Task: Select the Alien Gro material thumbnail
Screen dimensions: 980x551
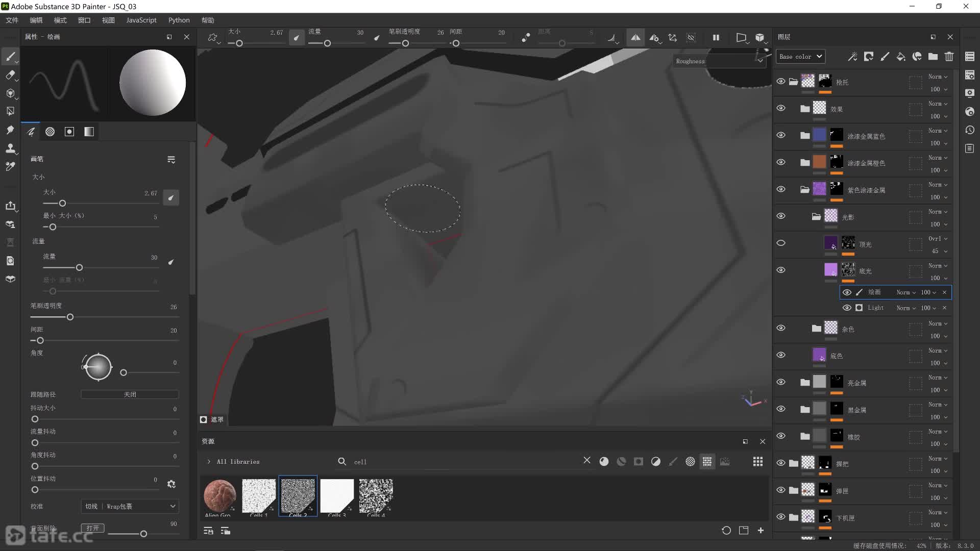Action: pyautogui.click(x=219, y=496)
